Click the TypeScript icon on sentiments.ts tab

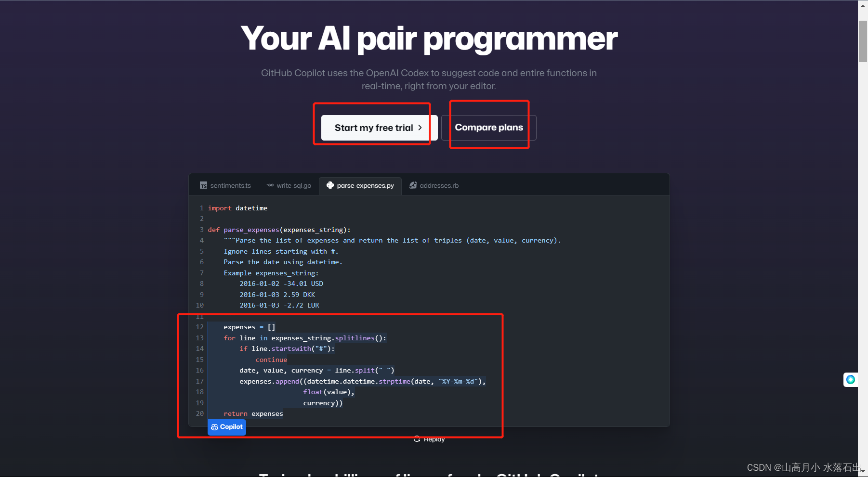(x=204, y=185)
